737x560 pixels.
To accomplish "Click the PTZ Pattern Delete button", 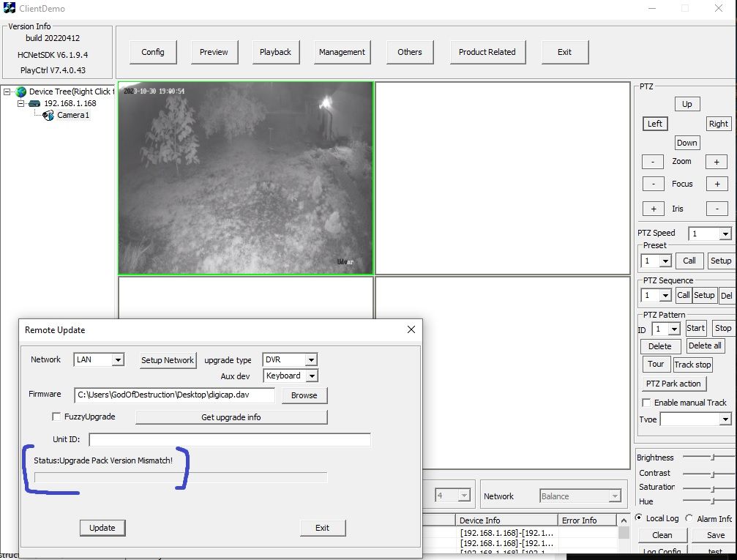I will [x=660, y=346].
